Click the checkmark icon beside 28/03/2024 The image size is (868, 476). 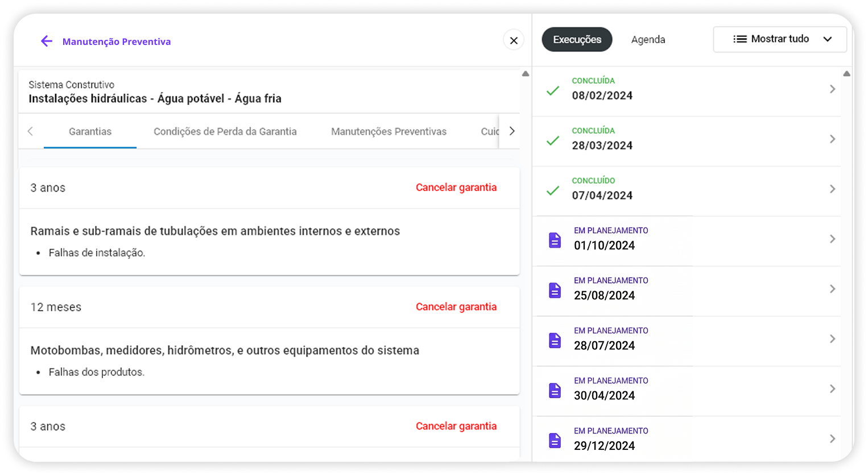(x=552, y=140)
